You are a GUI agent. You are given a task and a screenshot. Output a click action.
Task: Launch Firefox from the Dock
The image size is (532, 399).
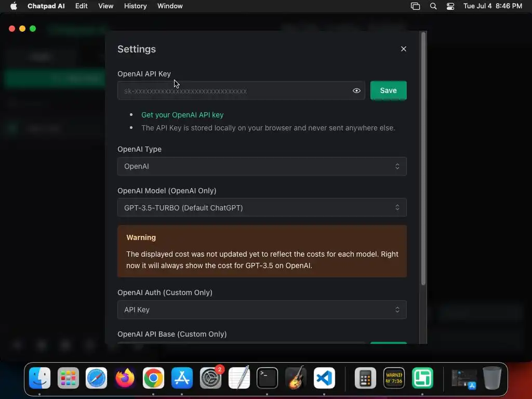click(125, 378)
